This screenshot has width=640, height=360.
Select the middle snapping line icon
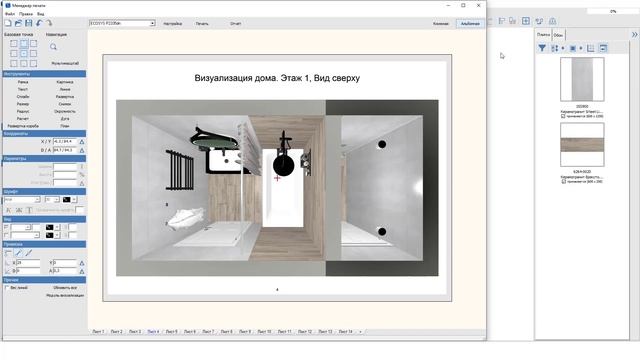tap(19, 253)
